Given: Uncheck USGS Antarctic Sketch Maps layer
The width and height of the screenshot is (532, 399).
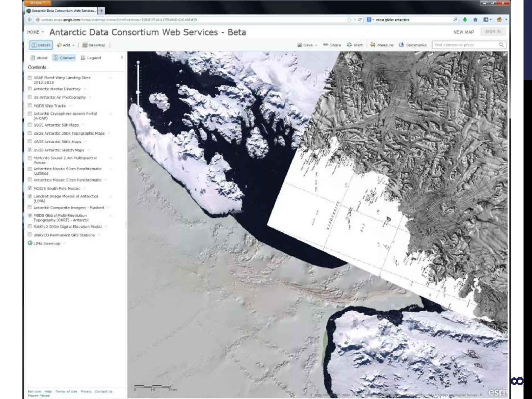Looking at the screenshot, I should point(30,150).
